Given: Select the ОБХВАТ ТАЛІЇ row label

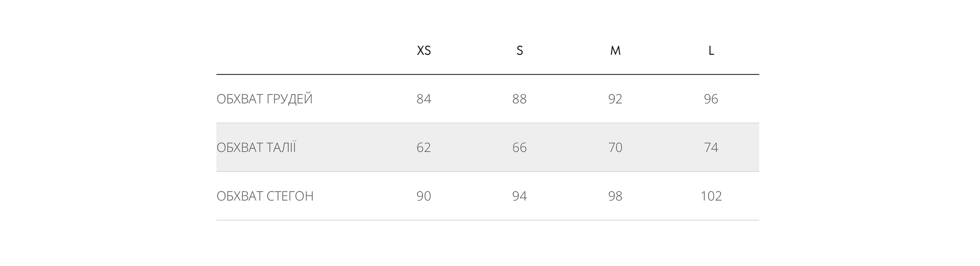Looking at the screenshot, I should pyautogui.click(x=256, y=147).
